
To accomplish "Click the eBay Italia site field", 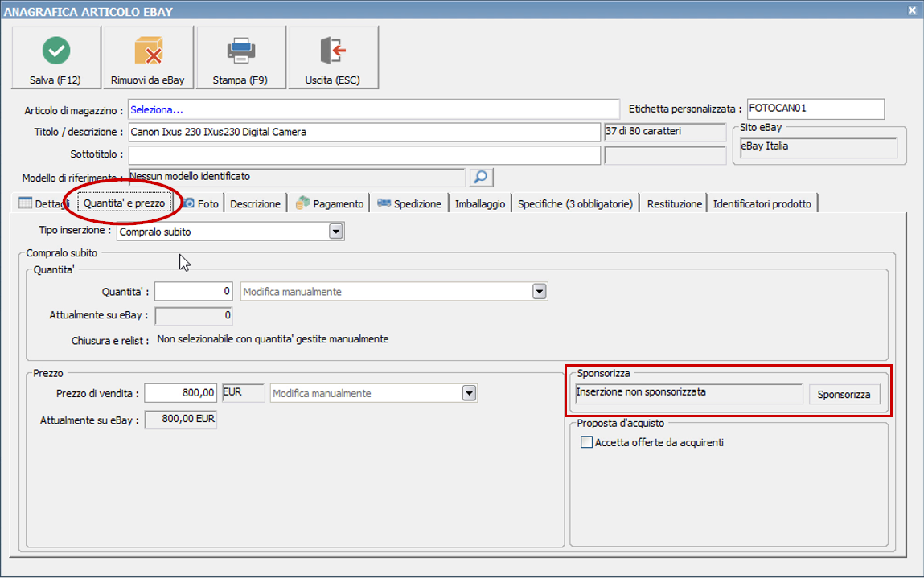I will tap(819, 146).
